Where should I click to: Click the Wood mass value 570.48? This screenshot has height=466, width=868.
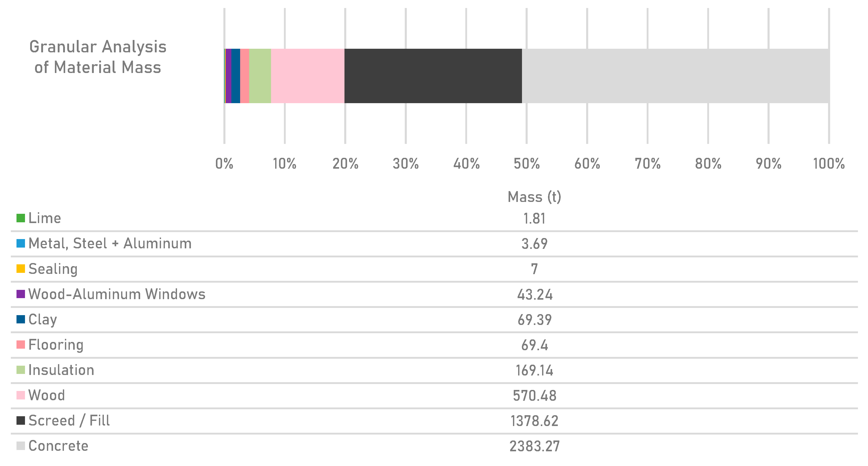(x=534, y=396)
